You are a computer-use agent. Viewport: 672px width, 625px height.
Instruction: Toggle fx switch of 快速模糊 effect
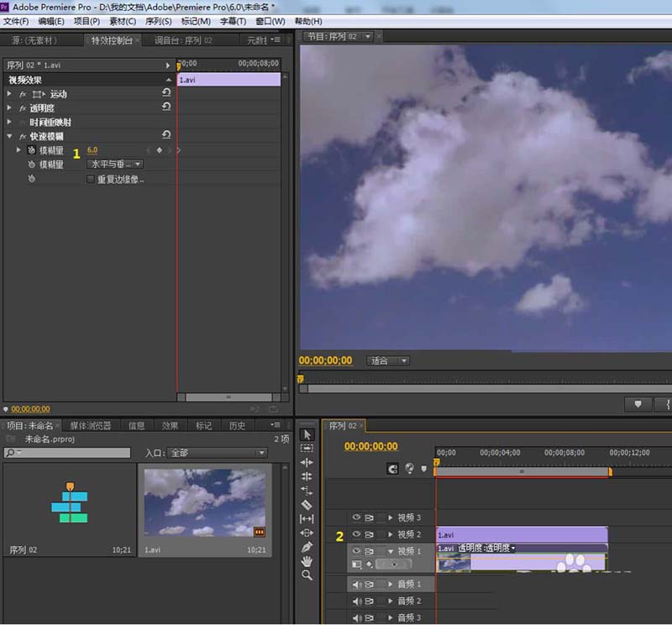tap(23, 136)
